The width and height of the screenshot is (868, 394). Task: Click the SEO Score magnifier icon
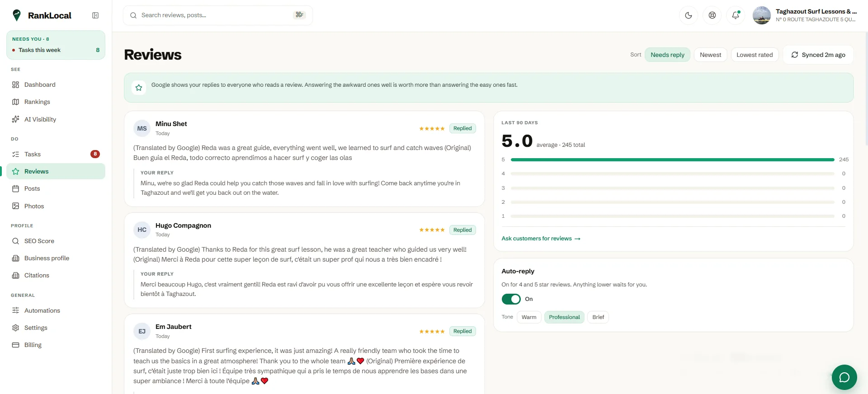[16, 241]
